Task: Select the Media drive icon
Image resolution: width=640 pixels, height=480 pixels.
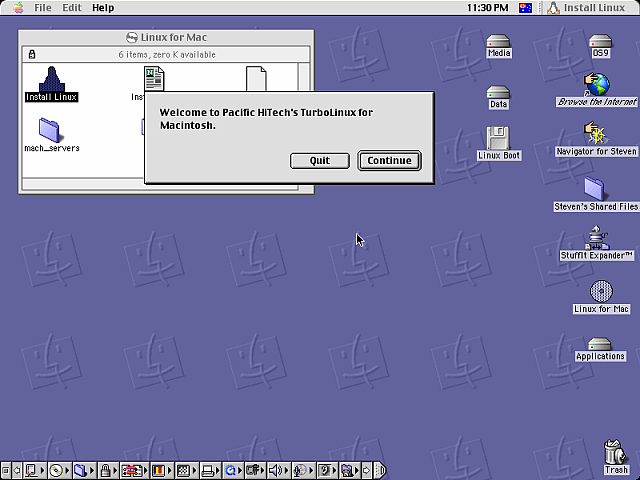Action: click(x=499, y=46)
